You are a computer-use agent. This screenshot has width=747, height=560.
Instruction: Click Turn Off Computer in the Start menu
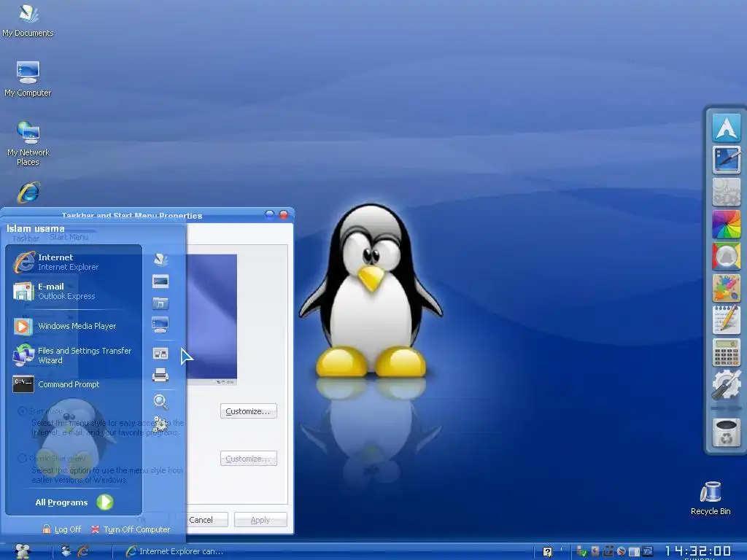(131, 529)
